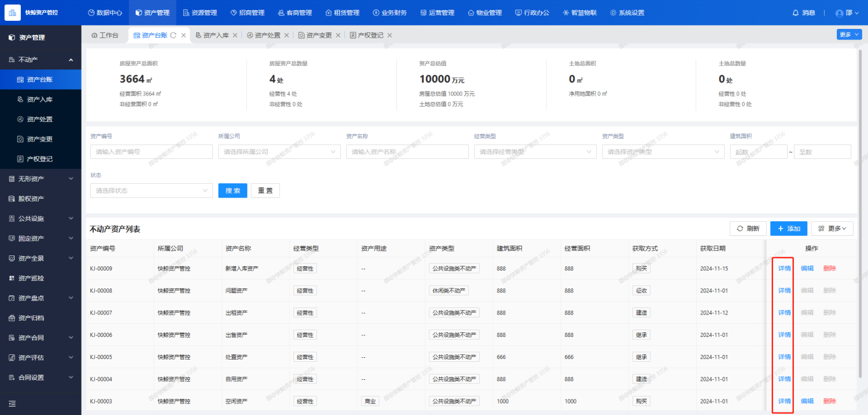Screen dimensions: 868x415
Task: Expand the 资产全景 sidebar group
Action: 41,258
